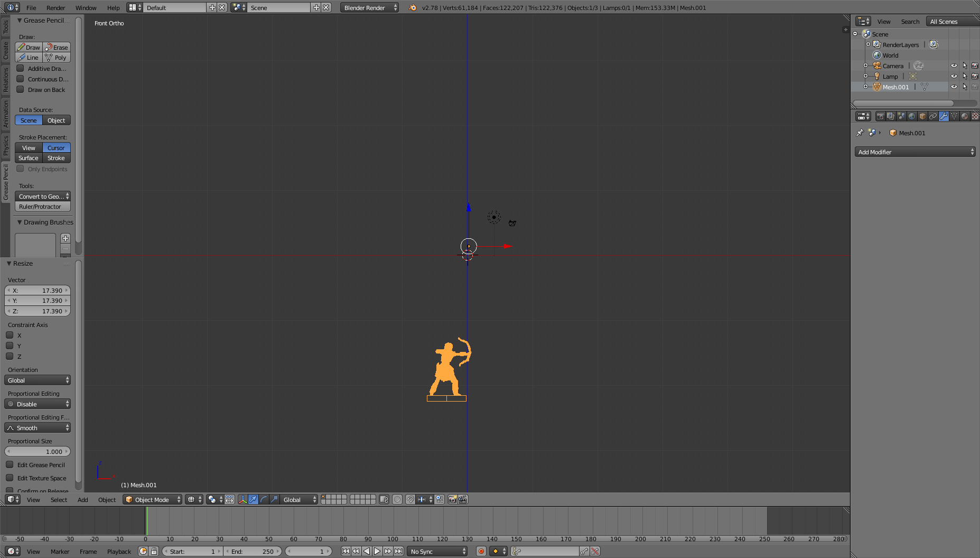
Task: Toggle Mesh.001 renderability camera icon
Action: [975, 87]
